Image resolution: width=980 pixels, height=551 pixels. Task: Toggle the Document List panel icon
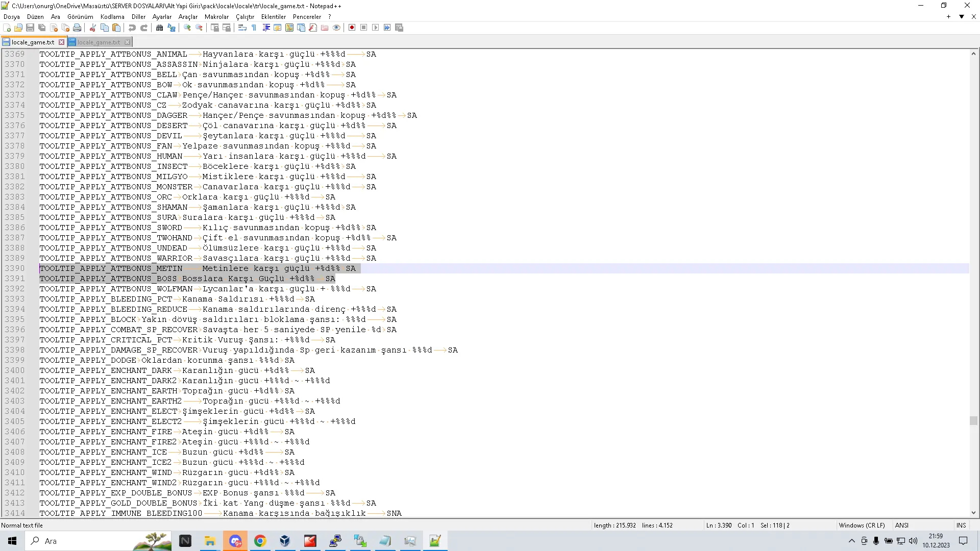[301, 28]
